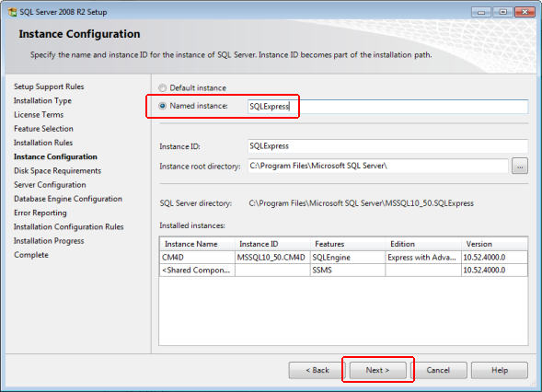Click the Cancel button

point(438,370)
